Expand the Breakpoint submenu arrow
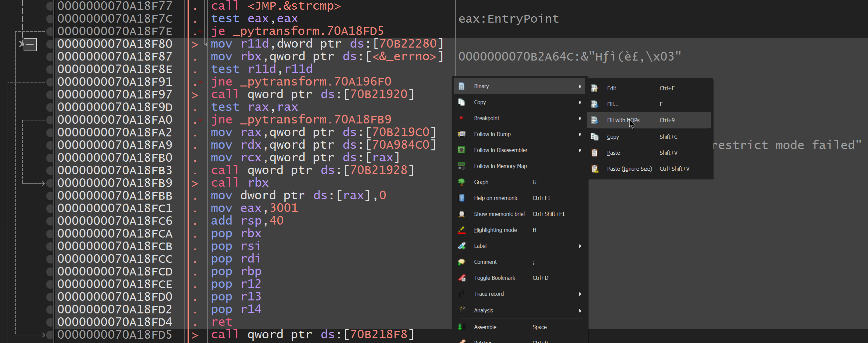This screenshot has width=868, height=343. click(580, 118)
